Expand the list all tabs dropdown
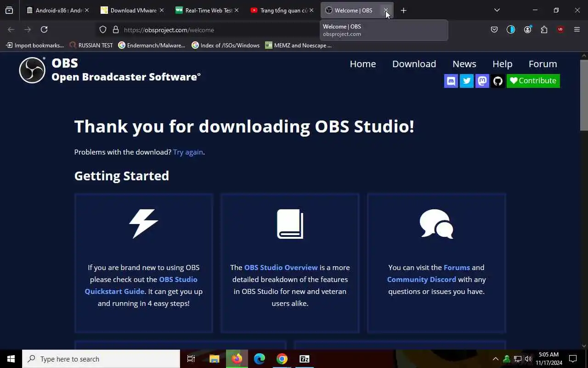Screen dimensions: 588x368 497,10
